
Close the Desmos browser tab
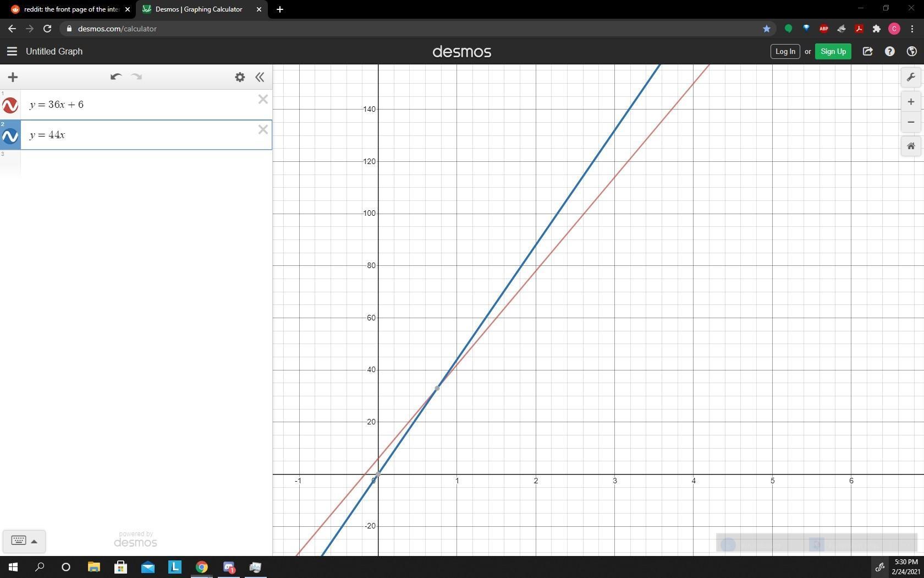coord(259,9)
